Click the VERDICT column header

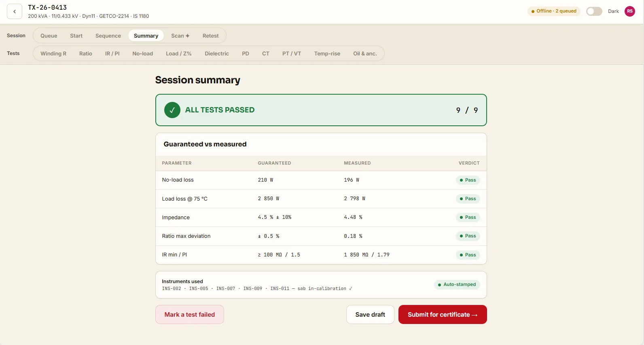(x=469, y=163)
